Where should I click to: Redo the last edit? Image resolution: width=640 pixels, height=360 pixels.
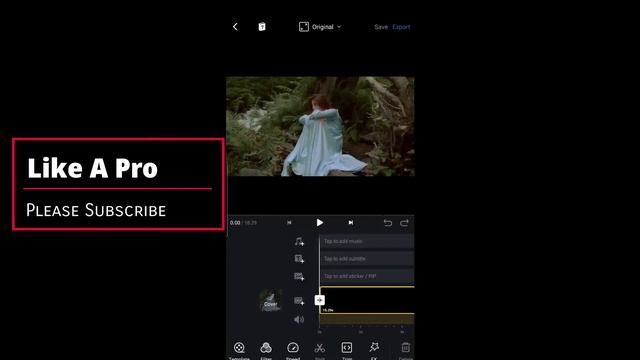tap(404, 222)
